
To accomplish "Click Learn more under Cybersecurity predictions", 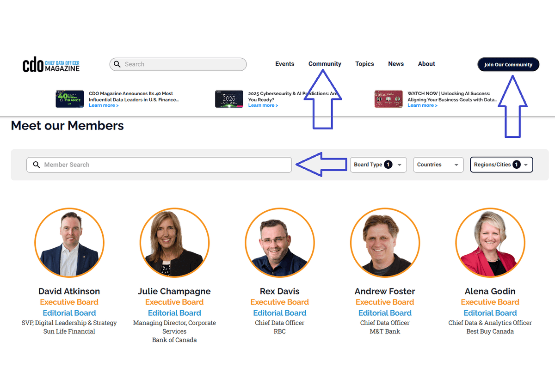I will 263,105.
